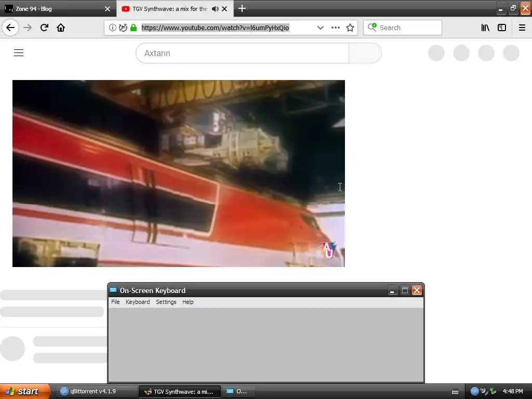532x399 pixels.
Task: Open Keyboard menu in On-Screen Keyboard
Action: coord(137,302)
